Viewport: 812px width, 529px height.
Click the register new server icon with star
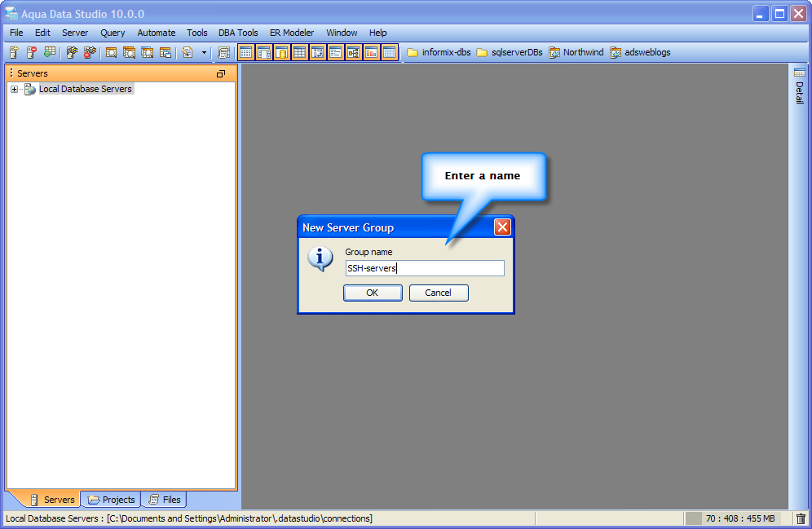point(14,52)
